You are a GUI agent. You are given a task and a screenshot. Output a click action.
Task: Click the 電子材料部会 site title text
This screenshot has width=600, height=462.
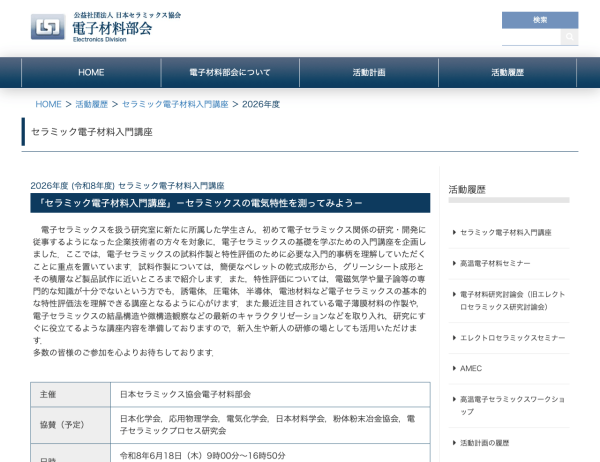click(113, 28)
